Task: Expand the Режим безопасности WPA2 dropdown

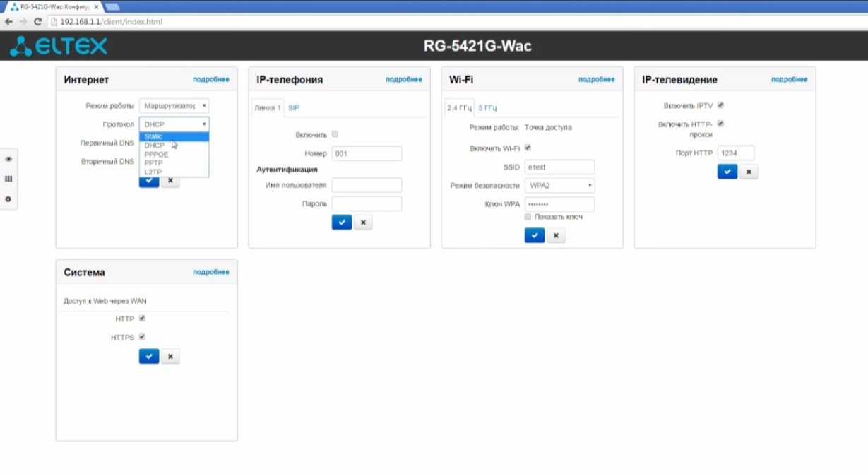Action: click(x=559, y=186)
